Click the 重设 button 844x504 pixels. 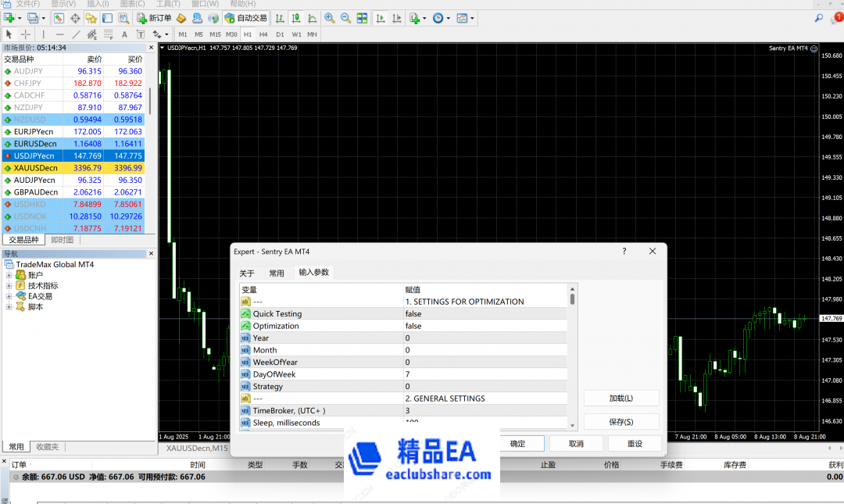[x=635, y=444]
